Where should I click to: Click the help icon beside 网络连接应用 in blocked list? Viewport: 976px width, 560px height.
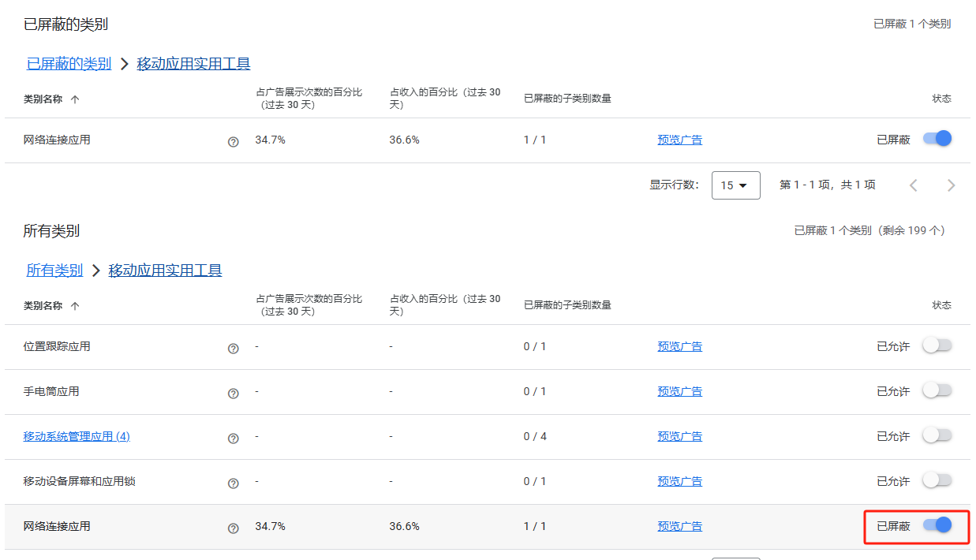click(x=233, y=140)
